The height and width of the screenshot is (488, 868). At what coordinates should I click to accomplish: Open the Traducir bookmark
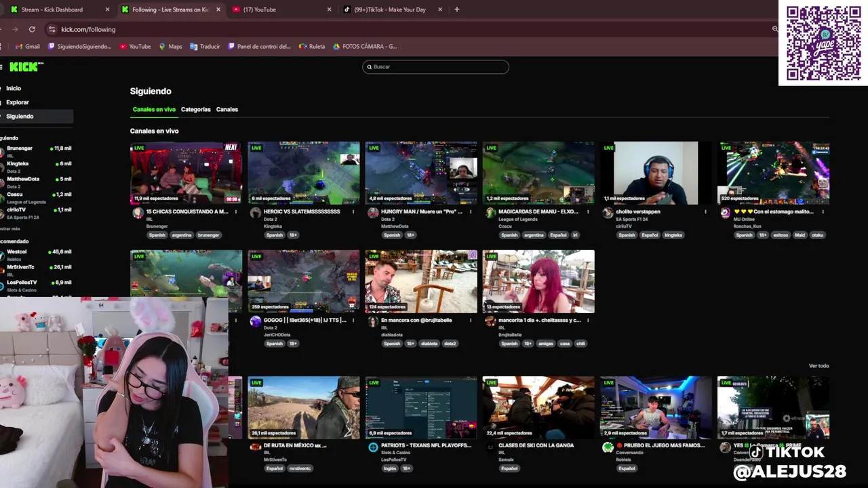205,47
